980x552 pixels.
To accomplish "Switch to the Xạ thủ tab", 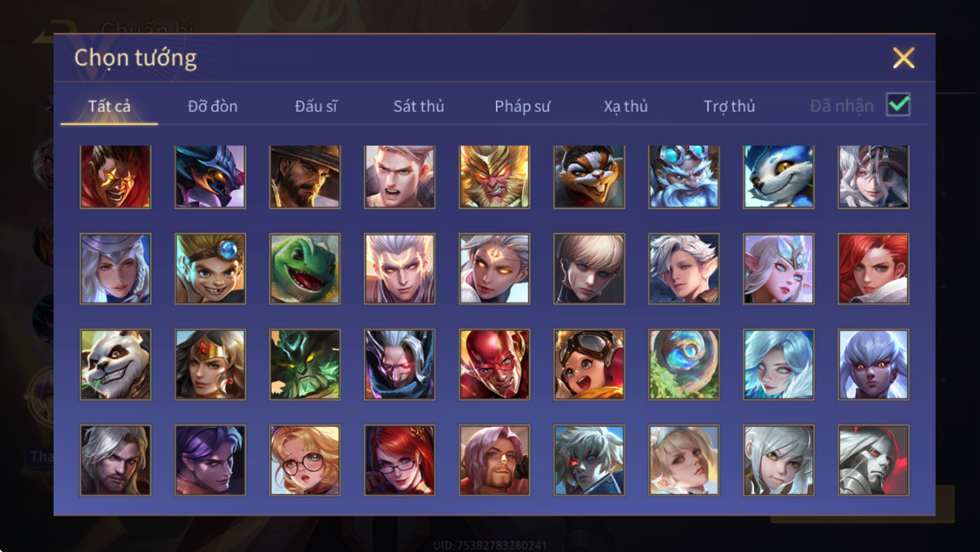I will click(x=626, y=106).
